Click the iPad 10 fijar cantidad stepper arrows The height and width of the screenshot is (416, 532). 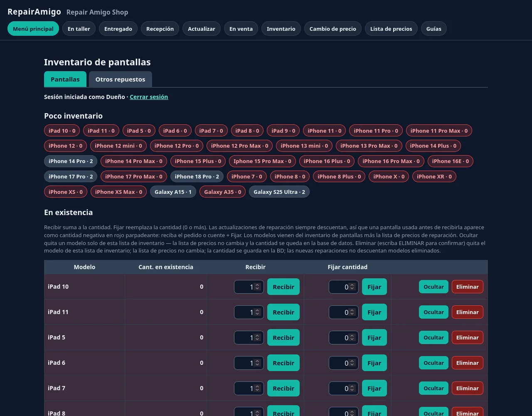[352, 287]
